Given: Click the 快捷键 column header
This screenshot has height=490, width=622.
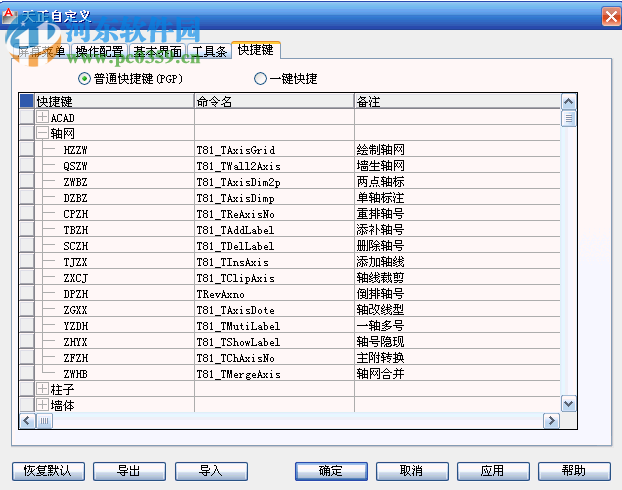Looking at the screenshot, I should pos(114,102).
